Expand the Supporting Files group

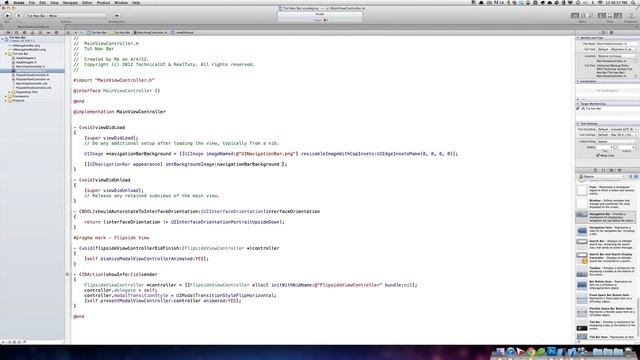(x=9, y=92)
